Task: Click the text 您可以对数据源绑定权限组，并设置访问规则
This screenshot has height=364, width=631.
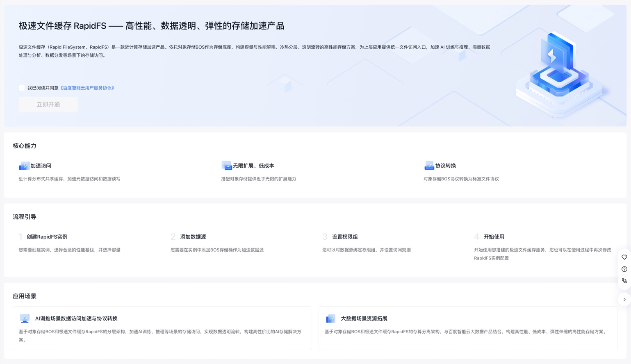Action: 367,250
